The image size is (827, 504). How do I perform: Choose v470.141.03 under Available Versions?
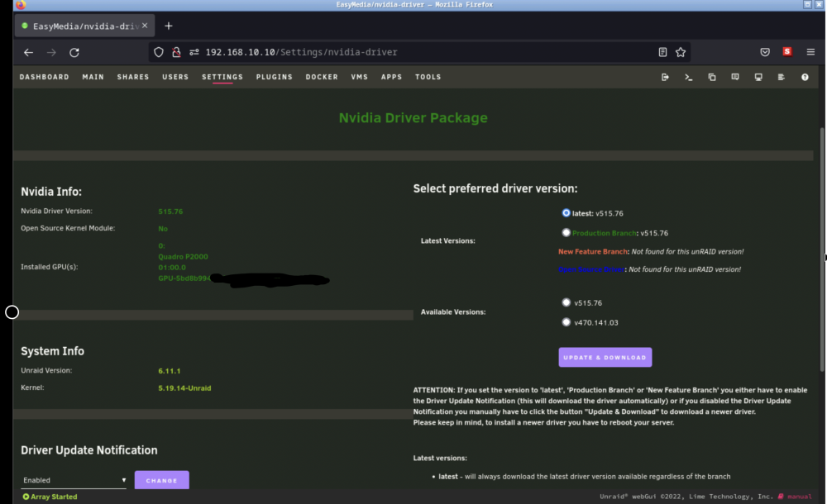[566, 322]
